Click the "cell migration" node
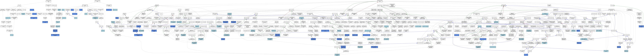 pos(190,18)
